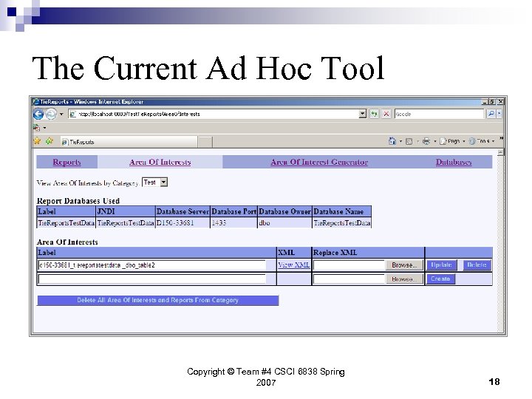This screenshot has width=532, height=399.
Task: Open the Databases navigation link
Action: 454,162
